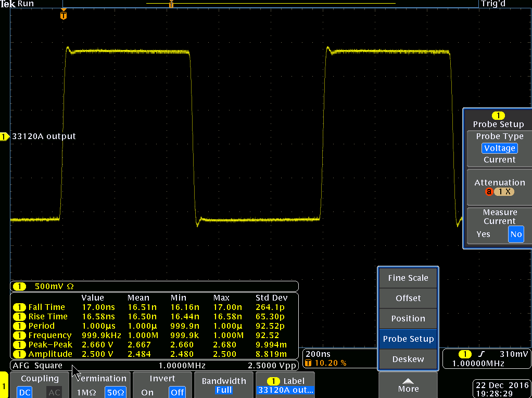532x398 pixels.
Task: Click the Tek logo
Action: (x=8, y=4)
